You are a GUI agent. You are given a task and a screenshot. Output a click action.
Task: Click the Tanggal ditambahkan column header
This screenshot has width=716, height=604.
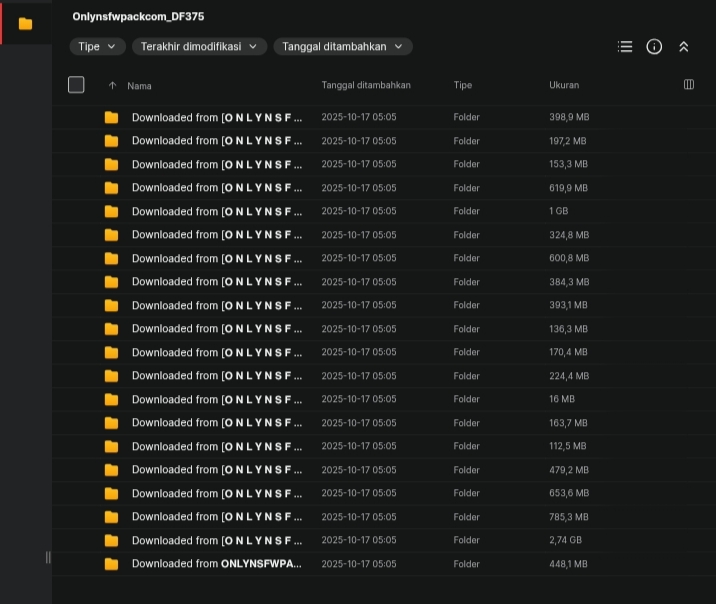click(366, 85)
